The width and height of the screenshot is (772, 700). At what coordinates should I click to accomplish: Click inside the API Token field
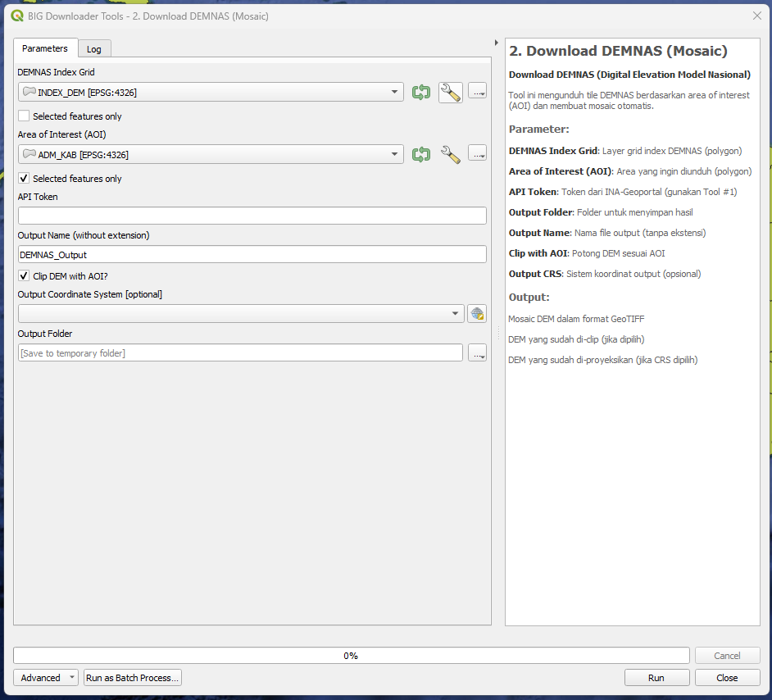coord(252,216)
